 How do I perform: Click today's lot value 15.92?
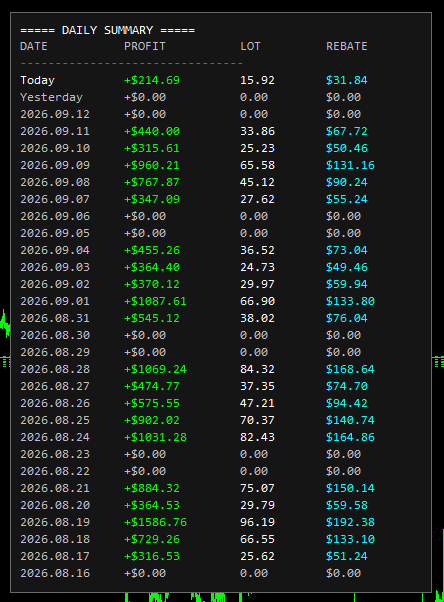pyautogui.click(x=257, y=80)
